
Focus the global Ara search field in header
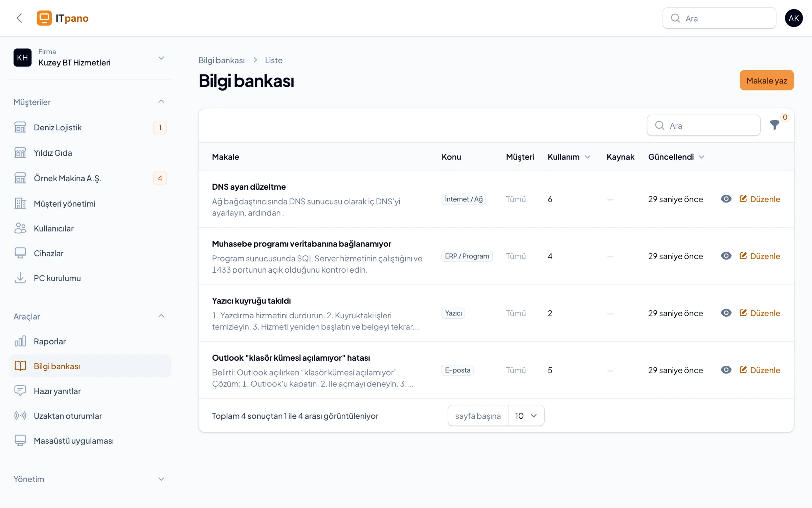719,18
